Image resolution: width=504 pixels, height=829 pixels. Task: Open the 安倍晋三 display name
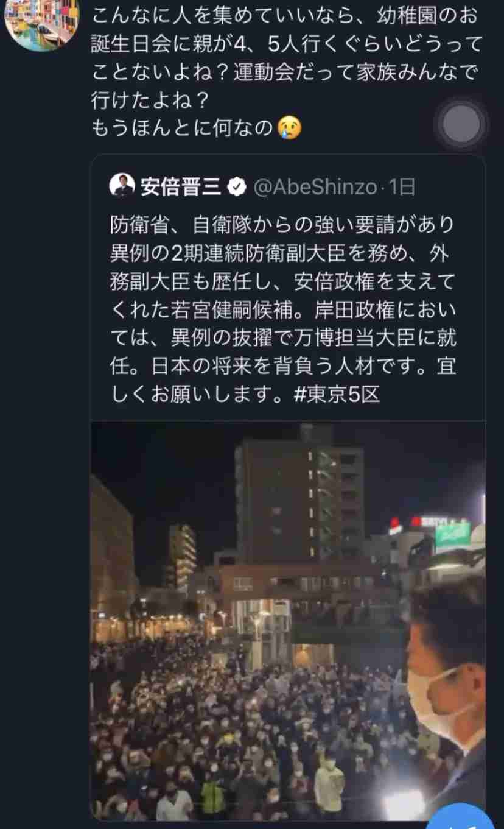click(x=181, y=187)
